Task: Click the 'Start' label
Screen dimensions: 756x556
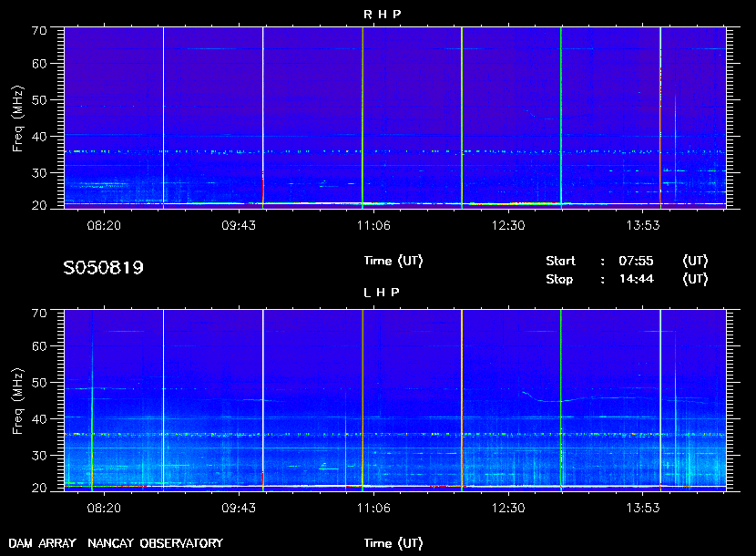Action: tap(560, 261)
